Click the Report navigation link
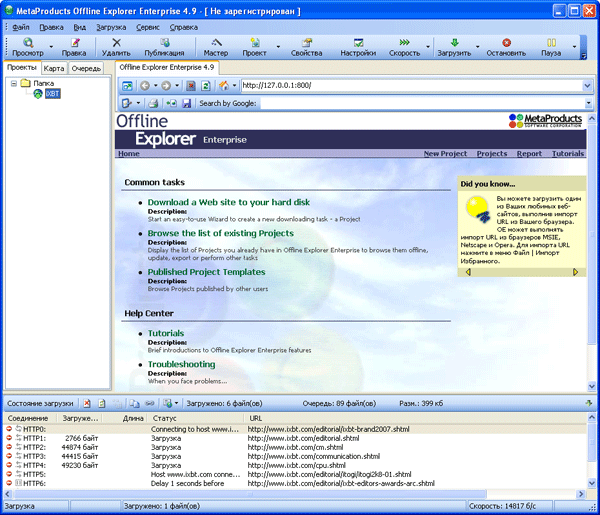The height and width of the screenshot is (515, 600). click(529, 153)
